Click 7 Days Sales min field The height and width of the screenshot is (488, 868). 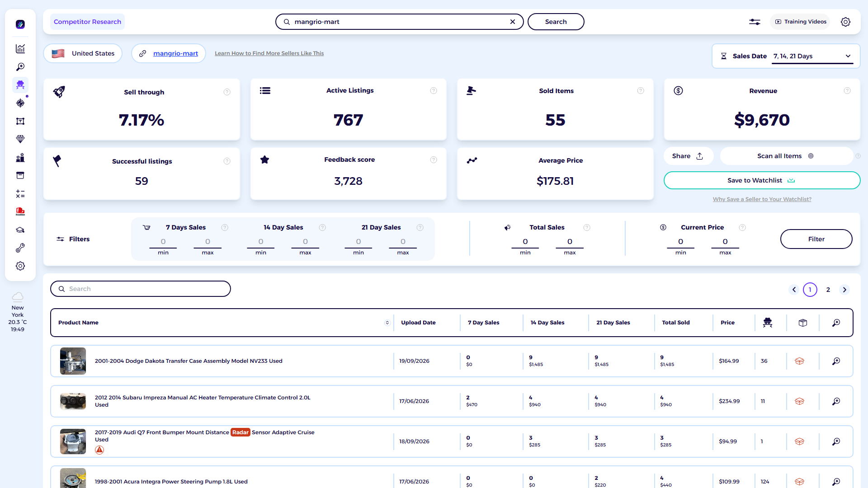point(163,242)
